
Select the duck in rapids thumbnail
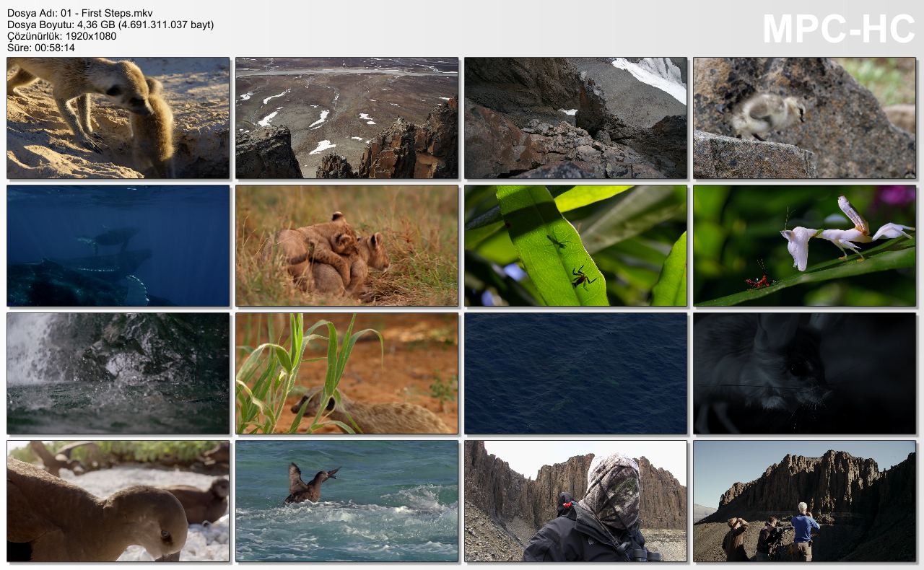coord(346,501)
